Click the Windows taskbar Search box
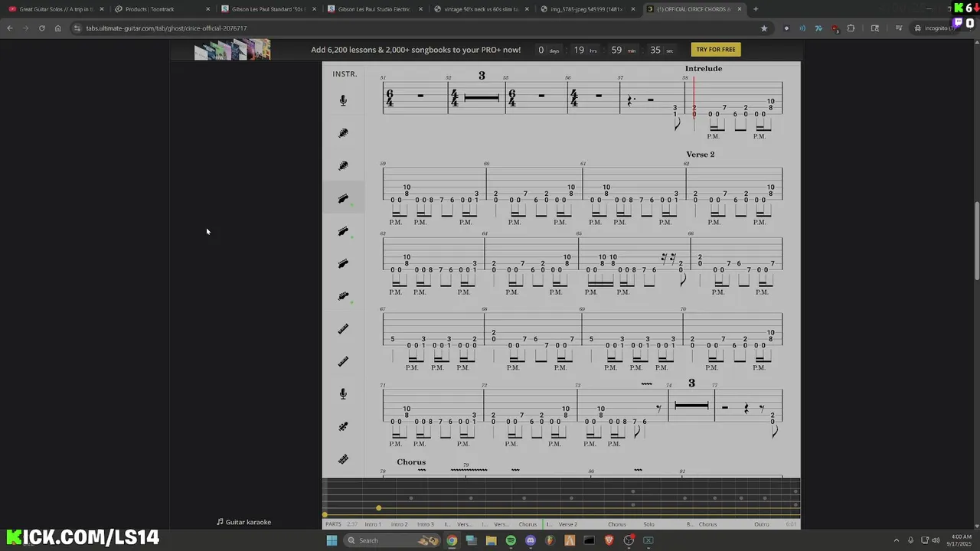This screenshot has height=551, width=980. [390, 540]
